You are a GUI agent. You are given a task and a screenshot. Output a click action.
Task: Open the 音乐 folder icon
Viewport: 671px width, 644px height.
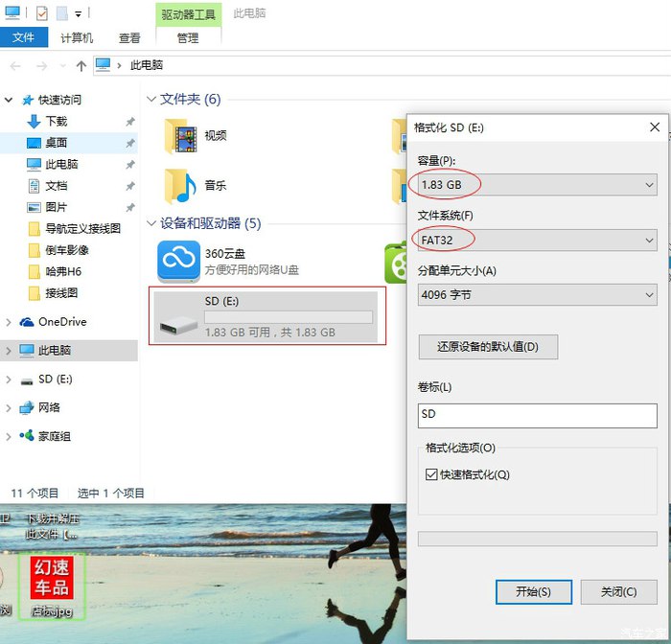click(x=181, y=186)
